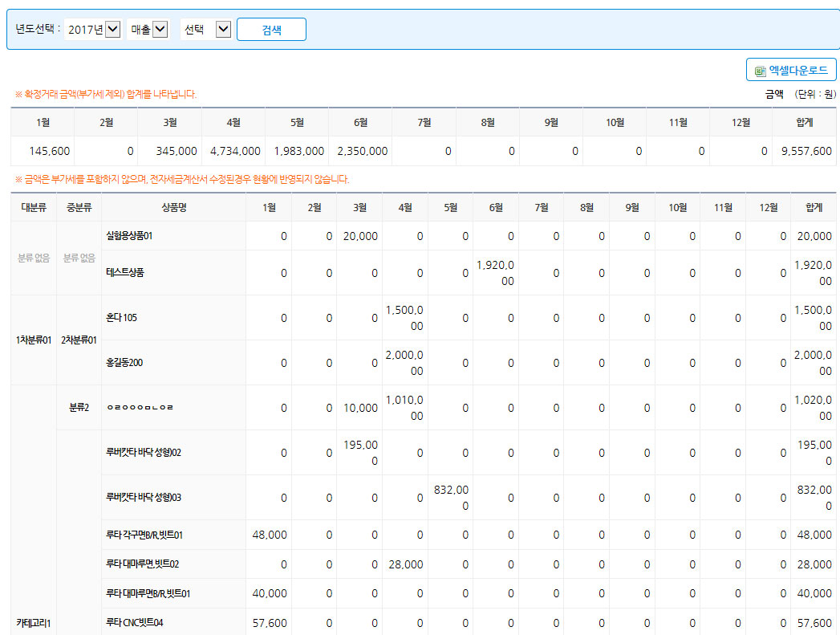
Task: Click the 카테고리1 category cell
Action: pyautogui.click(x=33, y=623)
